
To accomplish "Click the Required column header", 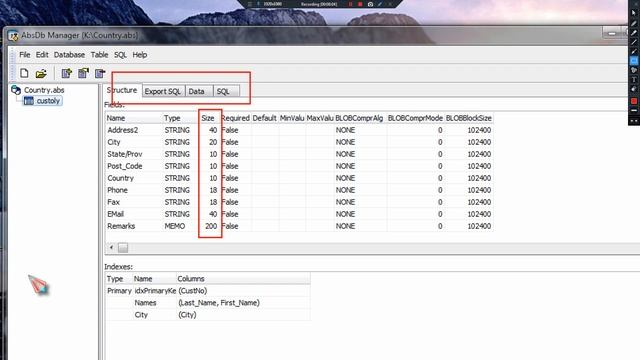I will [x=236, y=118].
